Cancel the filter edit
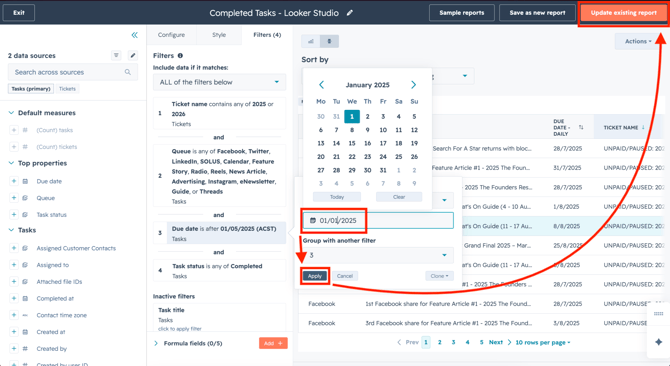670x366 pixels. 344,276
